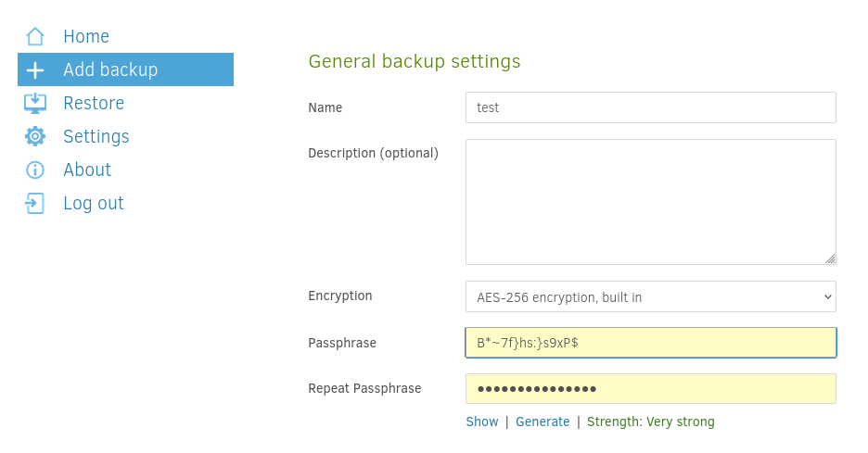This screenshot has height=453, width=868.
Task: Click the Log out door icon
Action: coord(35,203)
